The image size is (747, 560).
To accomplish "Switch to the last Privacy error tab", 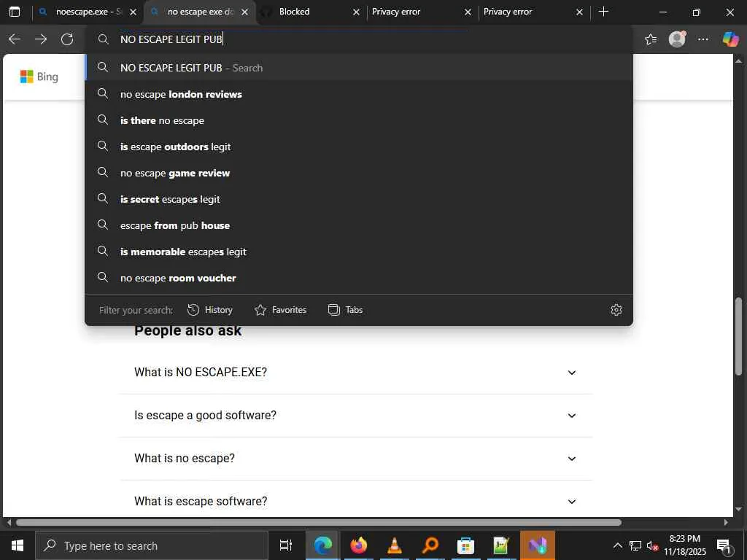I will click(x=528, y=12).
